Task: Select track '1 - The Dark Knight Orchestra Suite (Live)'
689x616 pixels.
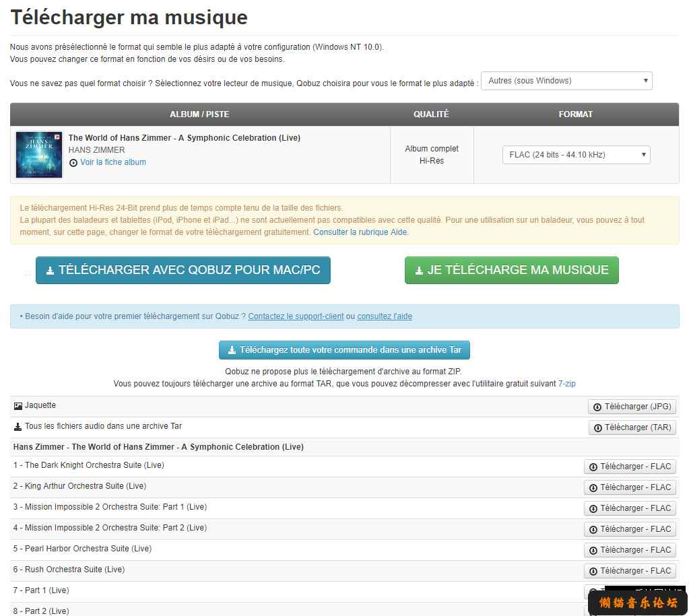Action: 88,465
